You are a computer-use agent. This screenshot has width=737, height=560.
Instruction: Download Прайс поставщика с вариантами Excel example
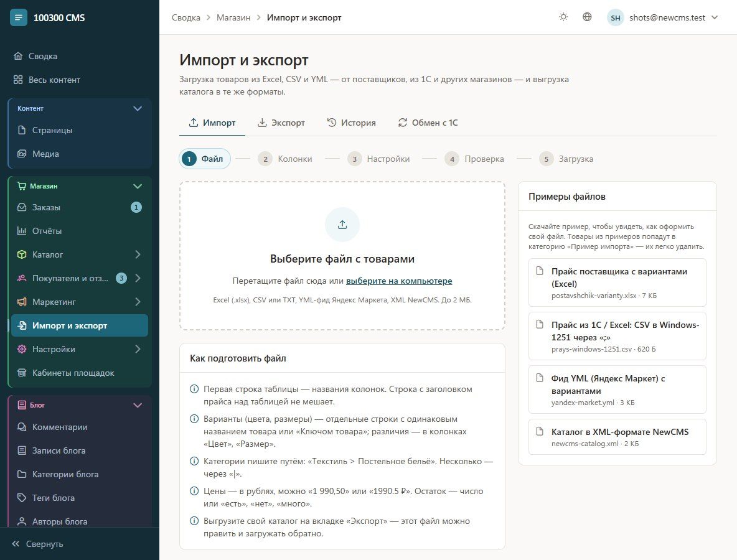click(x=617, y=282)
